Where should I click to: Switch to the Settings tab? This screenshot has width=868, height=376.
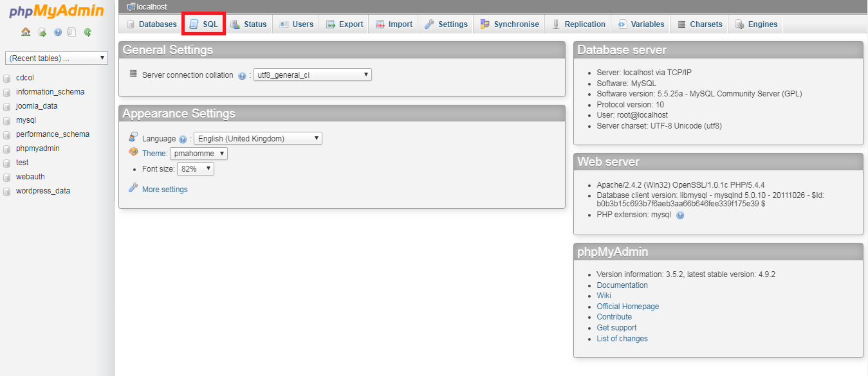[446, 24]
